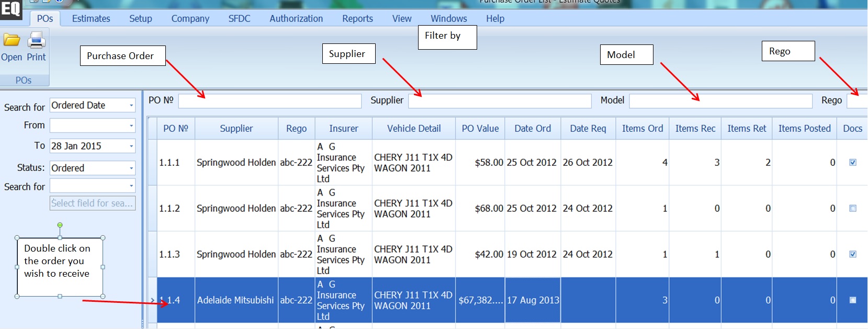Open the Reports menu
The height and width of the screenshot is (329, 868).
[358, 19]
